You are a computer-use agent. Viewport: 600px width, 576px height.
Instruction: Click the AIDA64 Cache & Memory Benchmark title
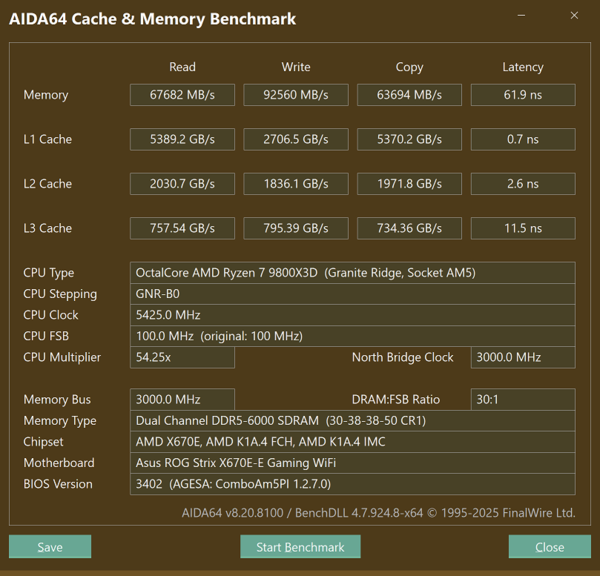tap(152, 19)
